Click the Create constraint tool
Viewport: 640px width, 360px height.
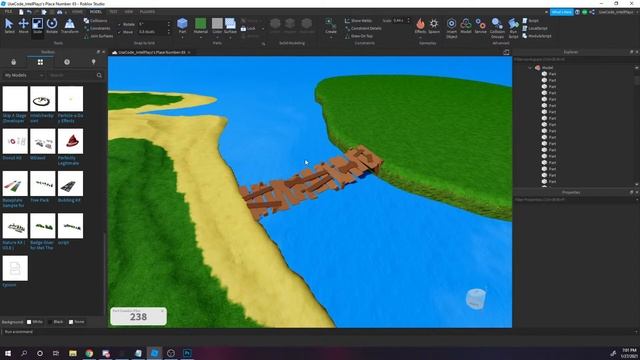pyautogui.click(x=331, y=25)
